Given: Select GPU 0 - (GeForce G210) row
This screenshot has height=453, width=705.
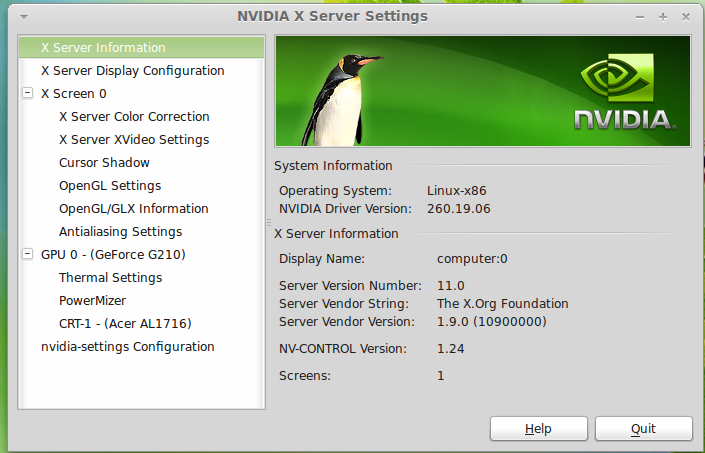Looking at the screenshot, I should pos(113,254).
